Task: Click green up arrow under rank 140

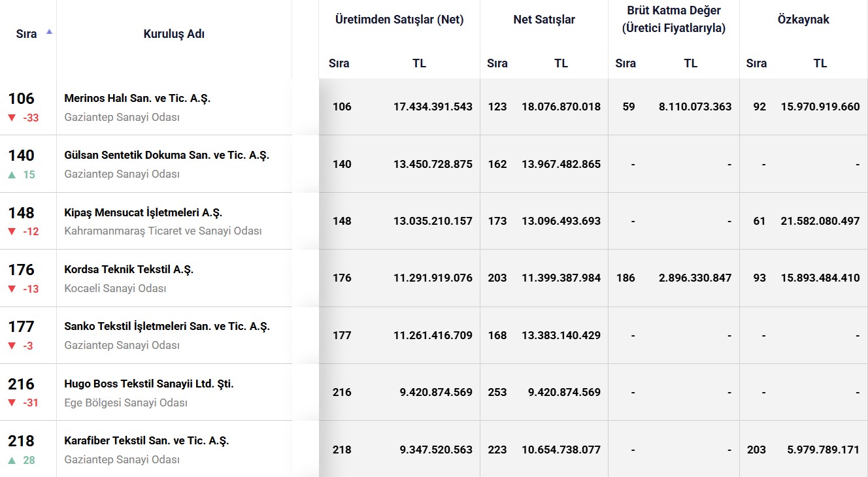Action: point(12,174)
